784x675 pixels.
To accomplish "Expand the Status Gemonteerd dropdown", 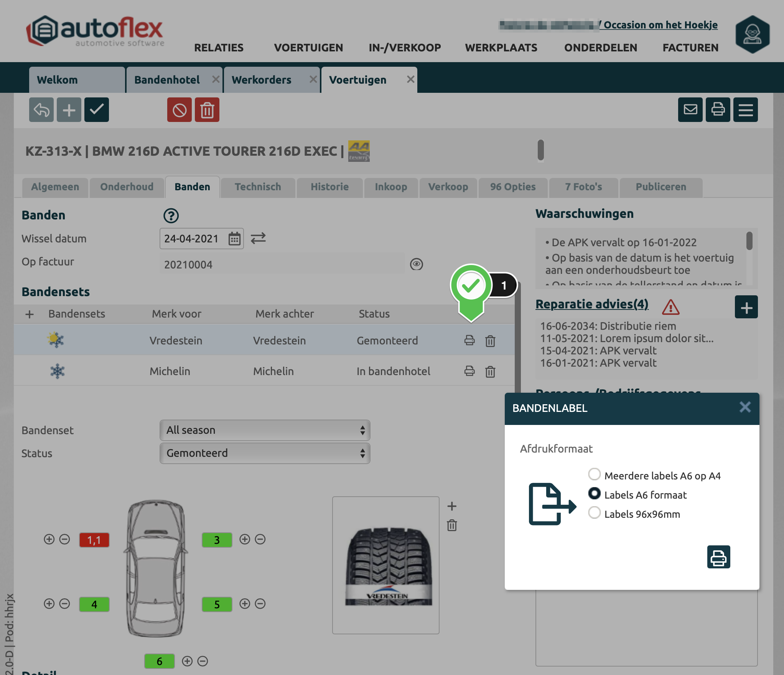I will tap(265, 453).
